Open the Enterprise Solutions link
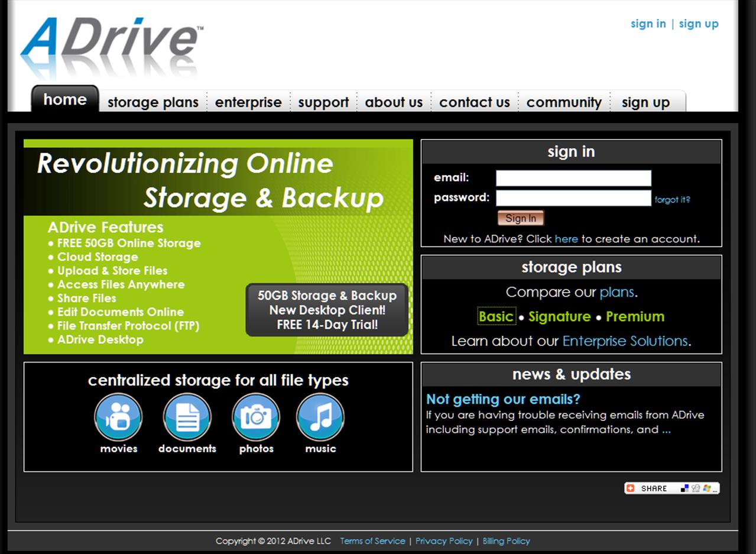This screenshot has width=756, height=554. [x=625, y=341]
